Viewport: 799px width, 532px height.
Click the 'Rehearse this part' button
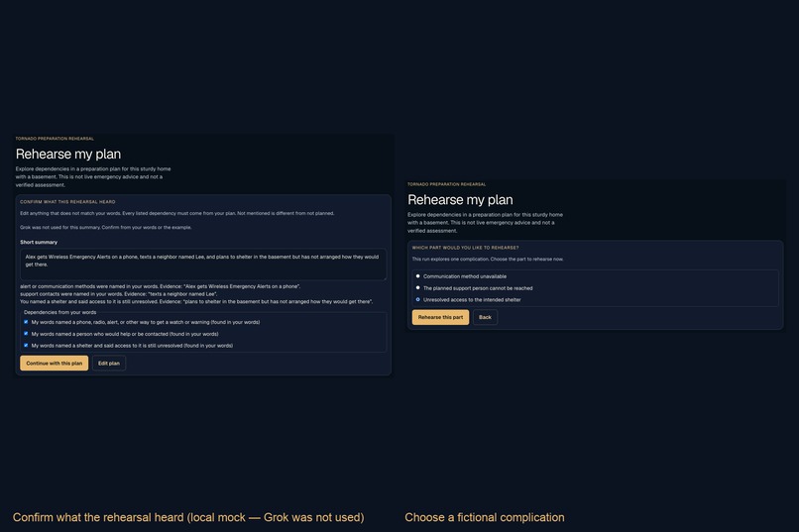point(440,317)
